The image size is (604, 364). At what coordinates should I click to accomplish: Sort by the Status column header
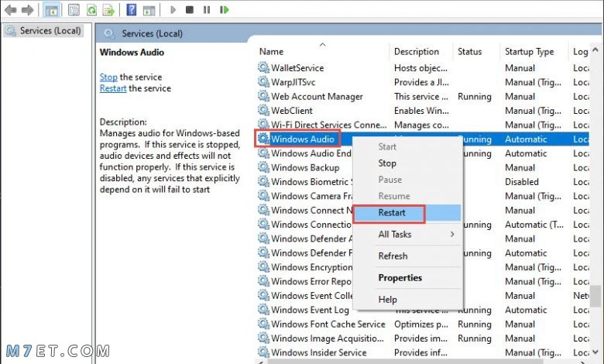tap(469, 52)
